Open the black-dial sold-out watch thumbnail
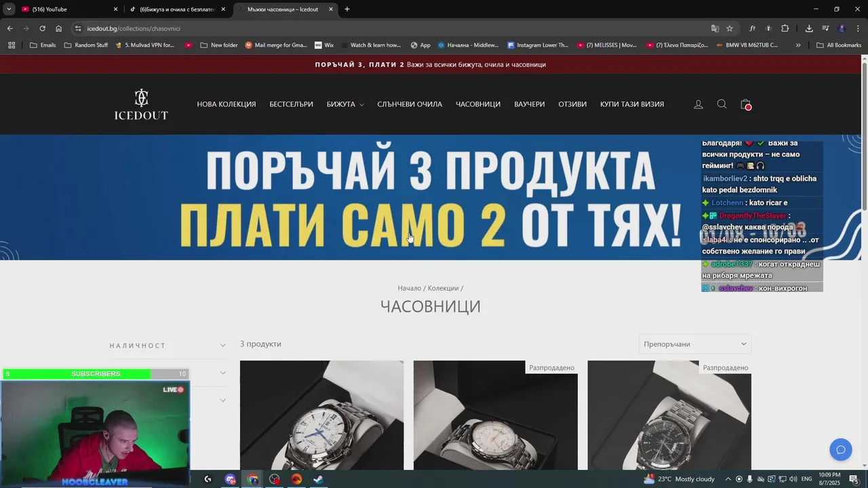The image size is (868, 488). pos(669,415)
